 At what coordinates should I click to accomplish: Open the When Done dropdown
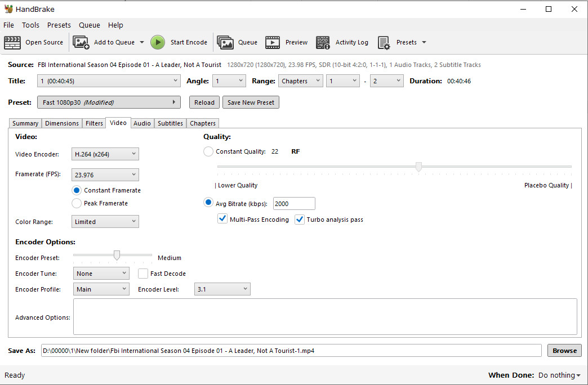559,375
